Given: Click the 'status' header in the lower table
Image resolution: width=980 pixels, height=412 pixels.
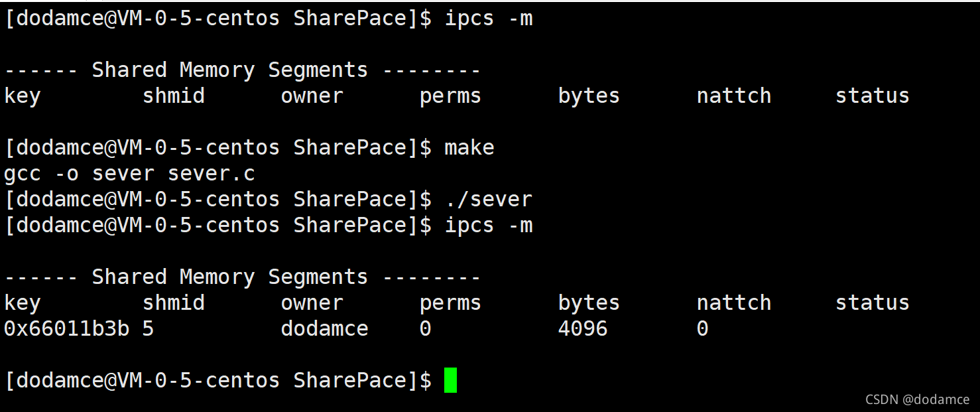Looking at the screenshot, I should 872,303.
